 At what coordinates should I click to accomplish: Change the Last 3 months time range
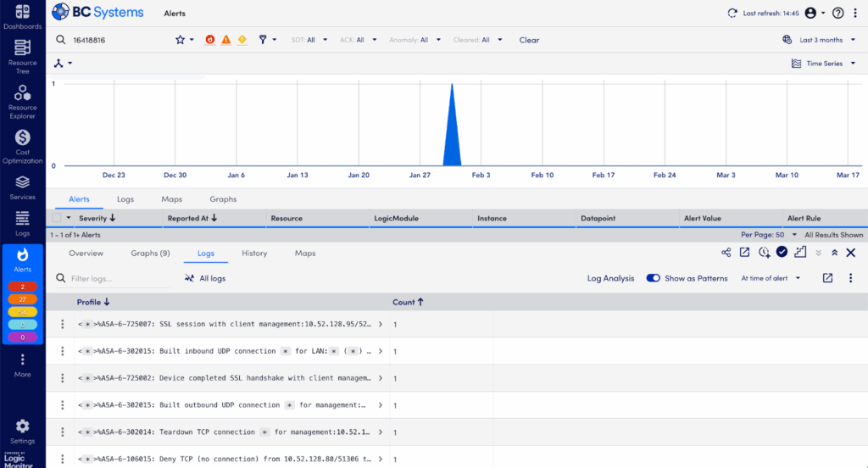[820, 40]
